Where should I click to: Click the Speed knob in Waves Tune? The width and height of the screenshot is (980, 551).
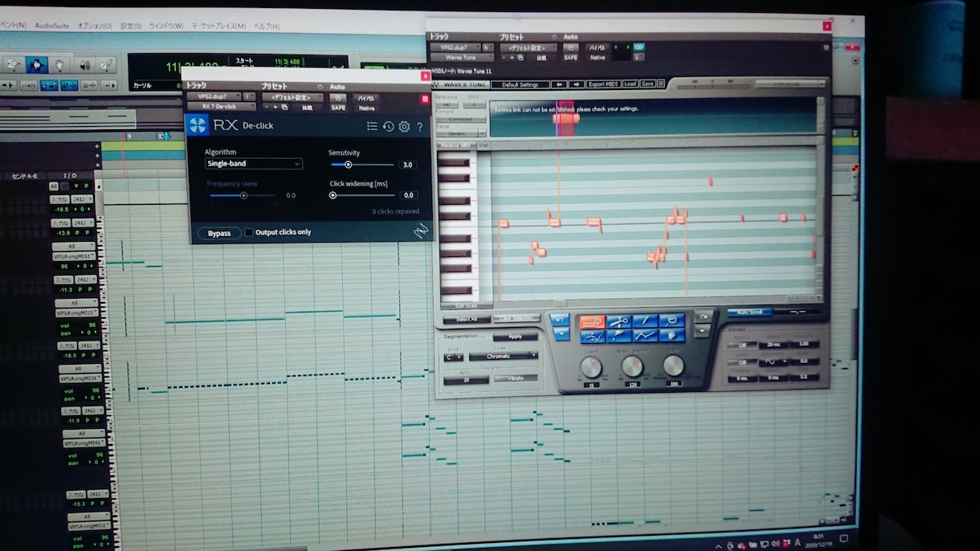590,367
